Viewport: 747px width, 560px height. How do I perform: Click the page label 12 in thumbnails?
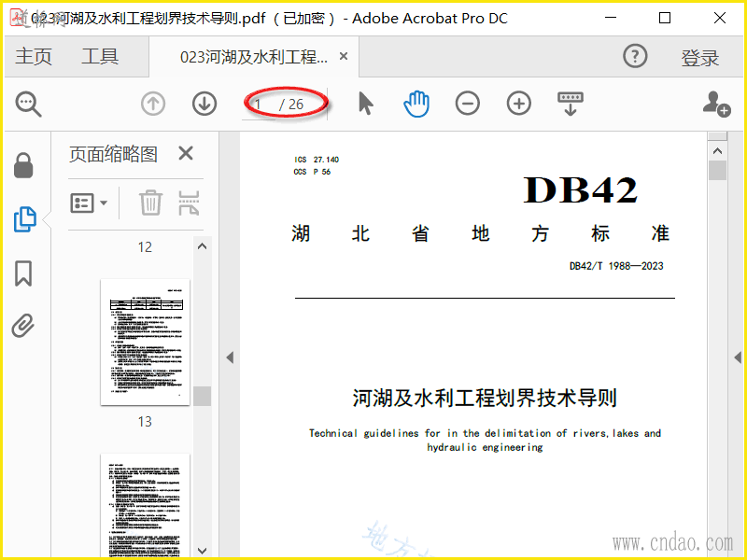point(145,247)
